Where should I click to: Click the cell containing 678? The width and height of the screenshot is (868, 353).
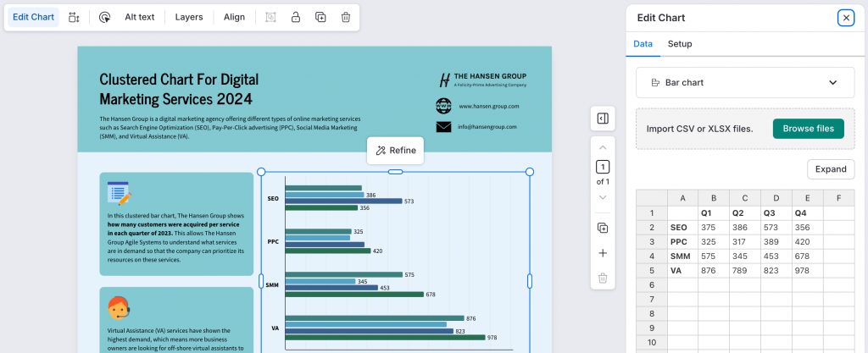pyautogui.click(x=808, y=256)
